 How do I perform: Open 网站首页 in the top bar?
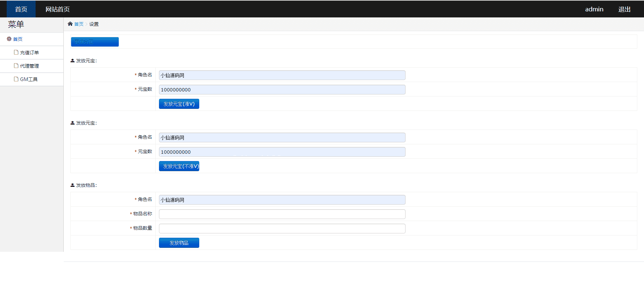coord(58,9)
